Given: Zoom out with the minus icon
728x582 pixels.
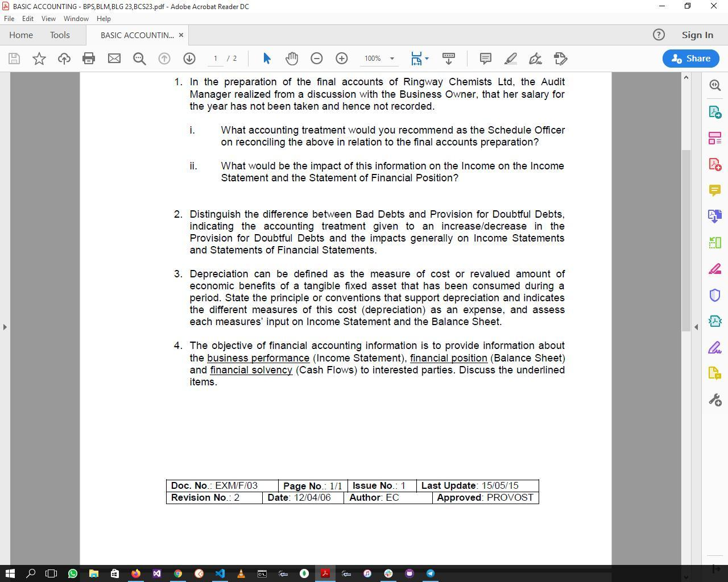Looking at the screenshot, I should tap(317, 59).
